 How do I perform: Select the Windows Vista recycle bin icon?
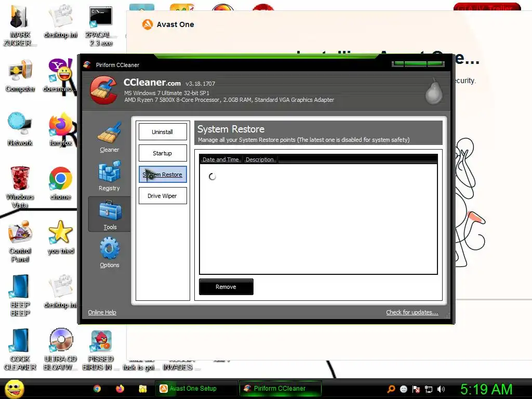(20, 187)
